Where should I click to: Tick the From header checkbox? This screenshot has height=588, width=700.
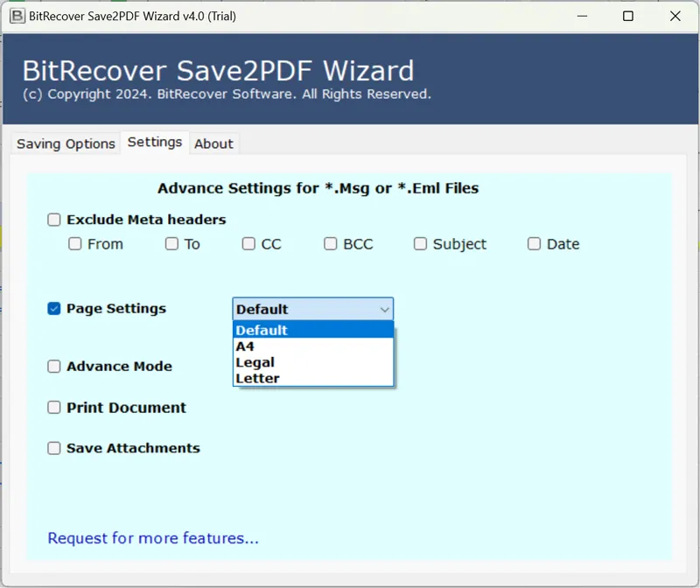[x=75, y=244]
